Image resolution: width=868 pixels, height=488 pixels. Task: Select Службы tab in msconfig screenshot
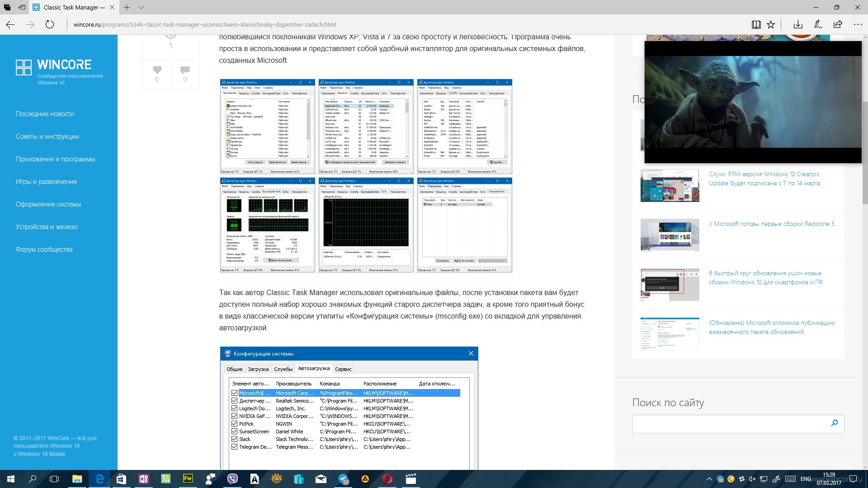click(x=283, y=369)
